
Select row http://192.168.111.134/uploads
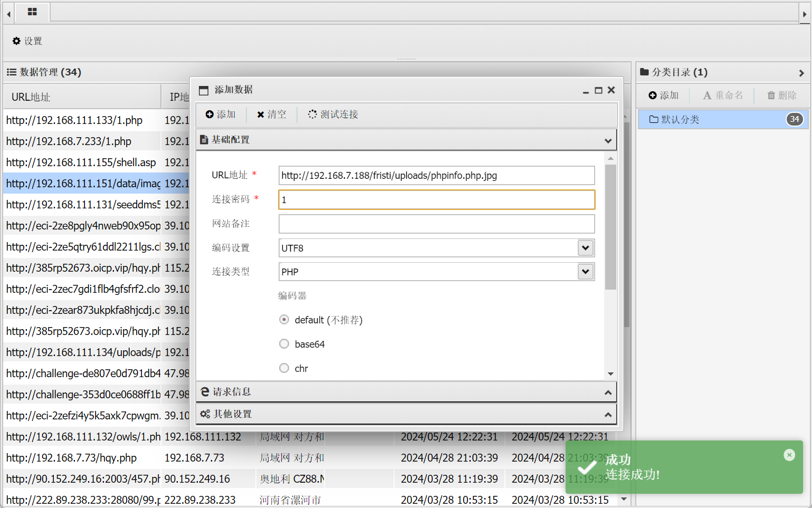pos(82,352)
